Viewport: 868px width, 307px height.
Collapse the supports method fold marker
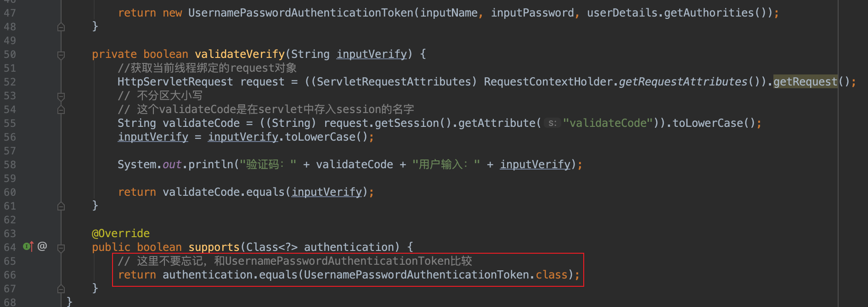(x=61, y=248)
